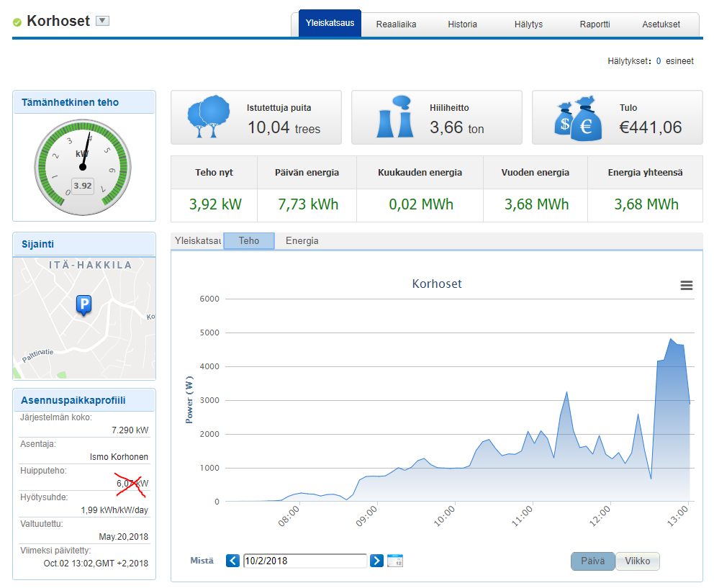Screen dimensions: 714x588
Task: Open the Raportti tab
Action: pyautogui.click(x=595, y=24)
